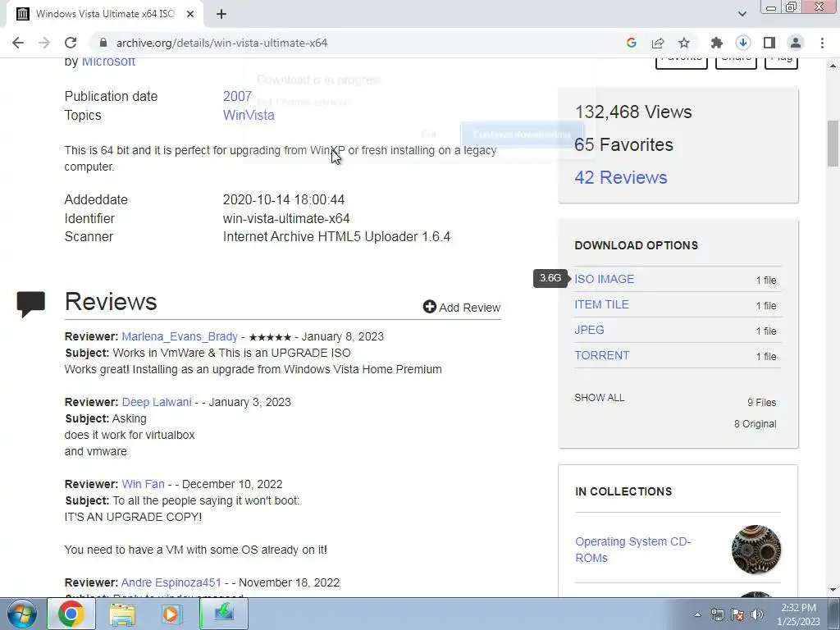Screen dimensions: 840x630
Task: Go back to the previous page
Action: tap(18, 43)
